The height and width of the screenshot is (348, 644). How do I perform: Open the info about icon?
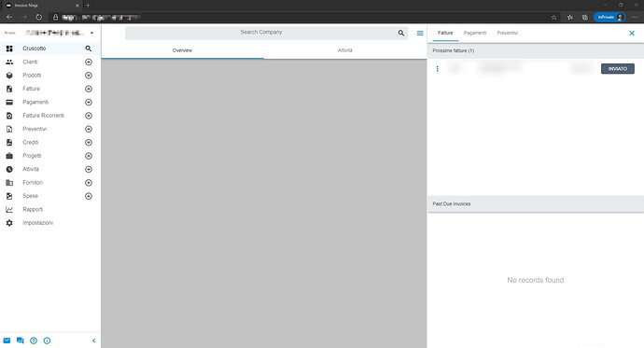coord(48,341)
